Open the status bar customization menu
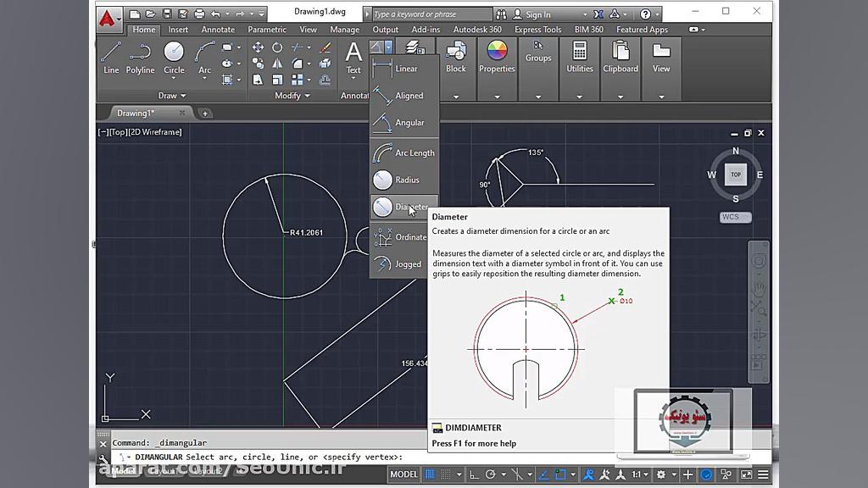Image resolution: width=868 pixels, height=488 pixels. click(763, 474)
